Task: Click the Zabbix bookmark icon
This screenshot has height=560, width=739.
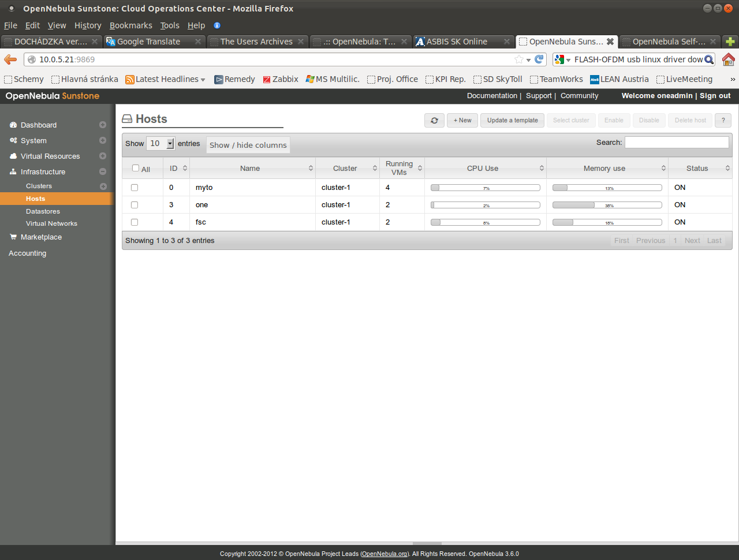Action: (267, 80)
